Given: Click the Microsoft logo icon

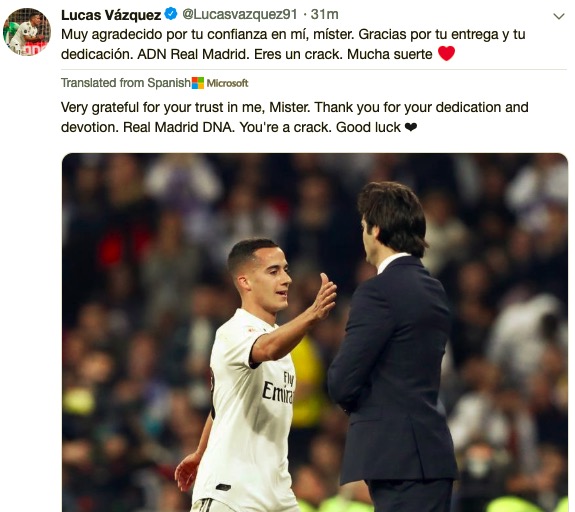Looking at the screenshot, I should click(x=198, y=83).
